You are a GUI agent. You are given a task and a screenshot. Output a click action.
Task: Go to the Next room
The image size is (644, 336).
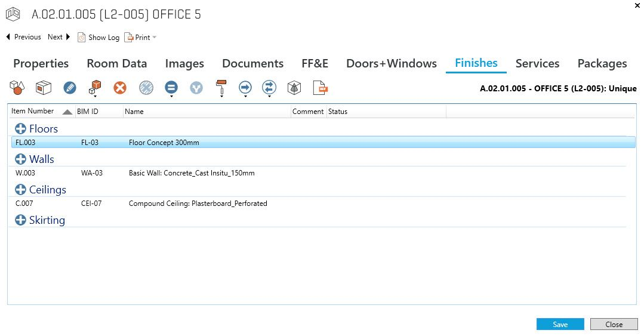tap(58, 37)
